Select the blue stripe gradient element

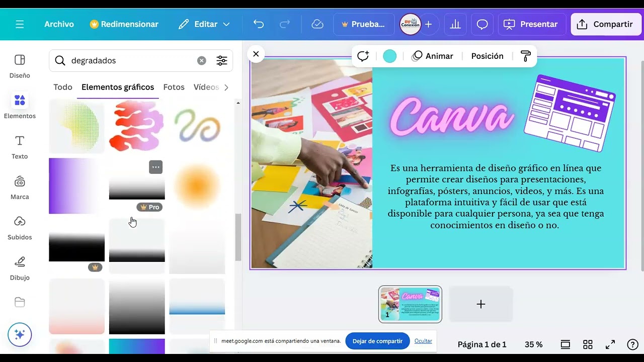click(x=197, y=306)
